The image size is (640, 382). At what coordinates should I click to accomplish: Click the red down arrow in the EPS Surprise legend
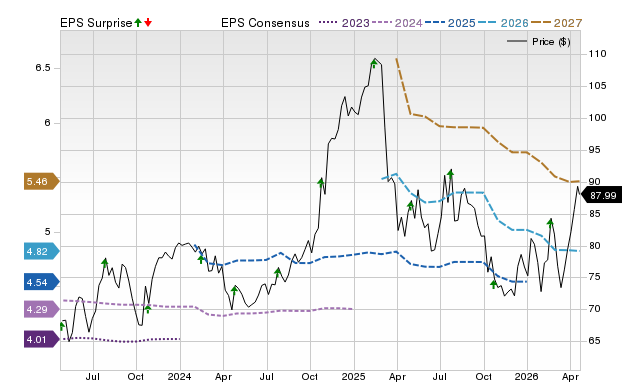pyautogui.click(x=148, y=23)
